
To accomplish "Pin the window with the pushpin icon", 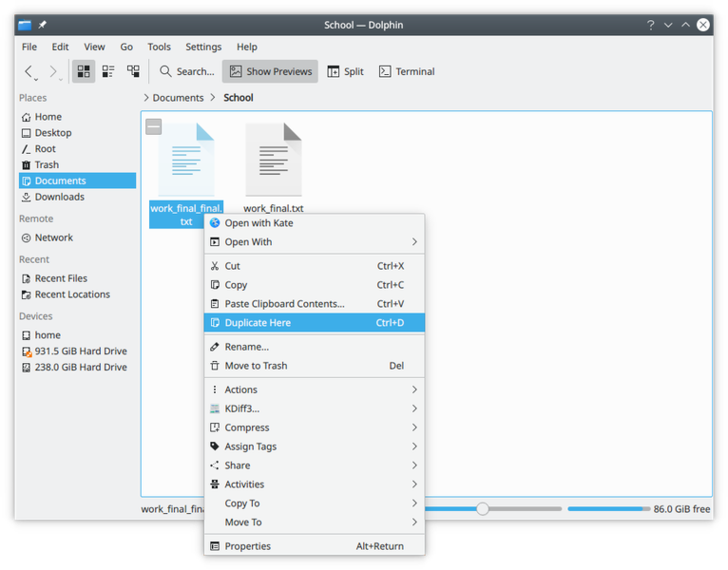I will click(x=42, y=24).
